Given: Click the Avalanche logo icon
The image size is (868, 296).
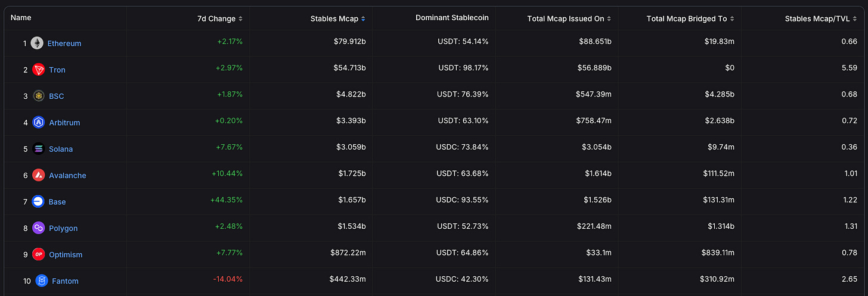Looking at the screenshot, I should point(39,175).
